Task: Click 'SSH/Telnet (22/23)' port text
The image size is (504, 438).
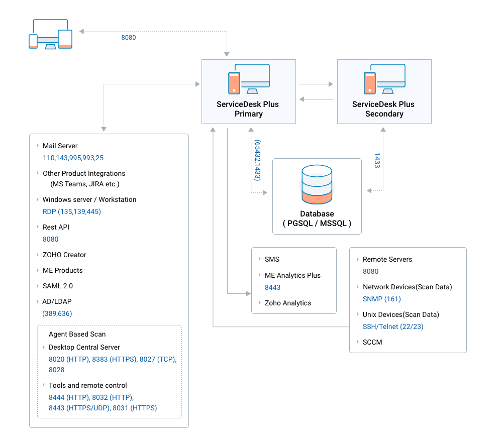Action: (x=393, y=327)
